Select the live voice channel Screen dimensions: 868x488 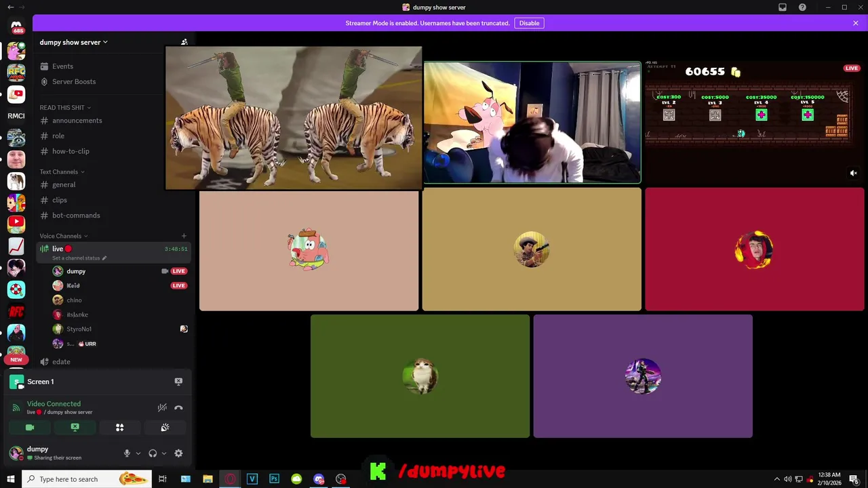pyautogui.click(x=113, y=252)
